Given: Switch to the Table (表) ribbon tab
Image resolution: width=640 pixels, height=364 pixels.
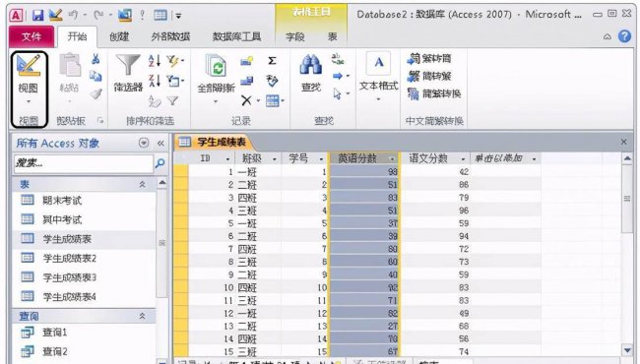Looking at the screenshot, I should [332, 37].
